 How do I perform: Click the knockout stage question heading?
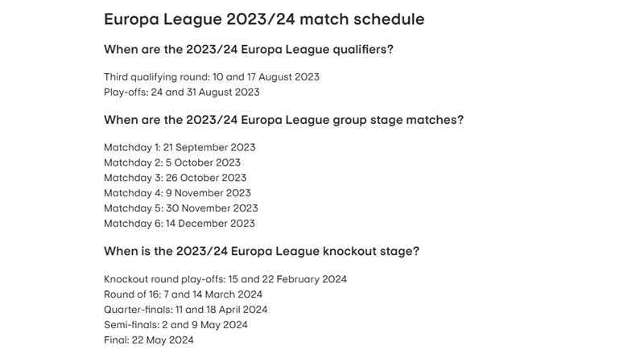click(261, 251)
